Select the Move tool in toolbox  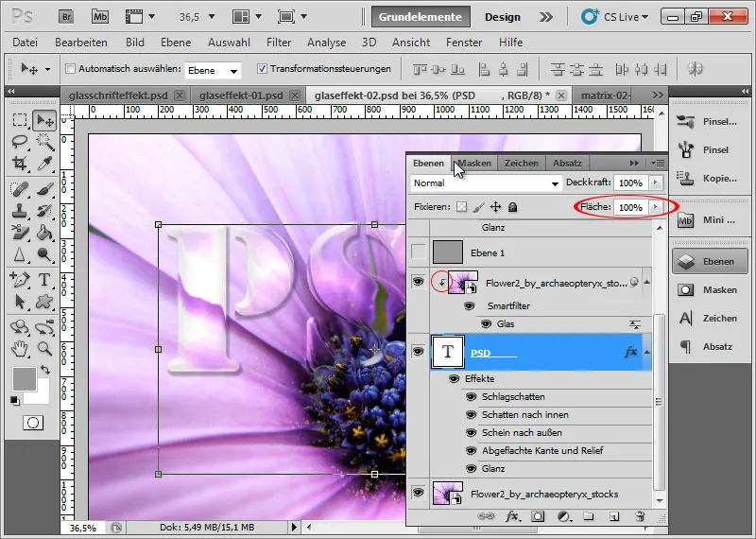44,120
